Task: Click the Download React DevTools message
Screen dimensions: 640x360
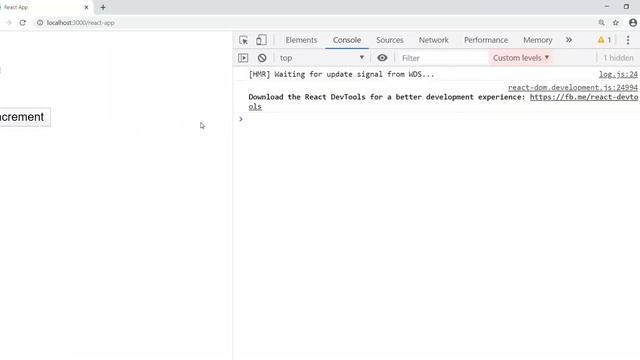Action: point(387,97)
